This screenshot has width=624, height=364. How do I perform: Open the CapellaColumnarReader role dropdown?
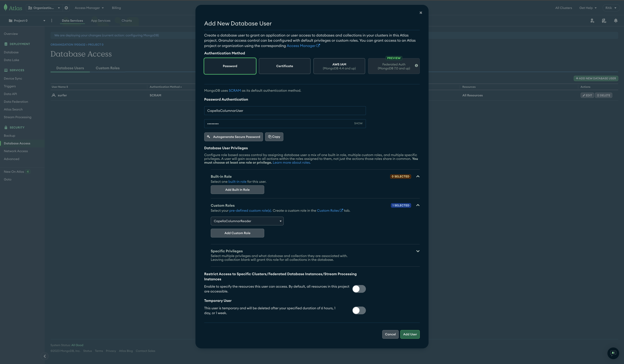tap(247, 221)
